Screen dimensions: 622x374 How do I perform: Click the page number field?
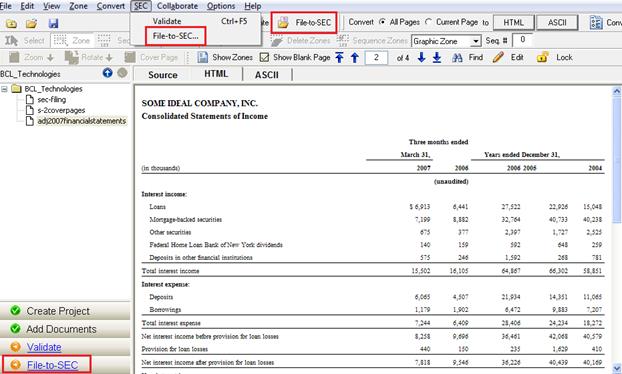pos(376,58)
